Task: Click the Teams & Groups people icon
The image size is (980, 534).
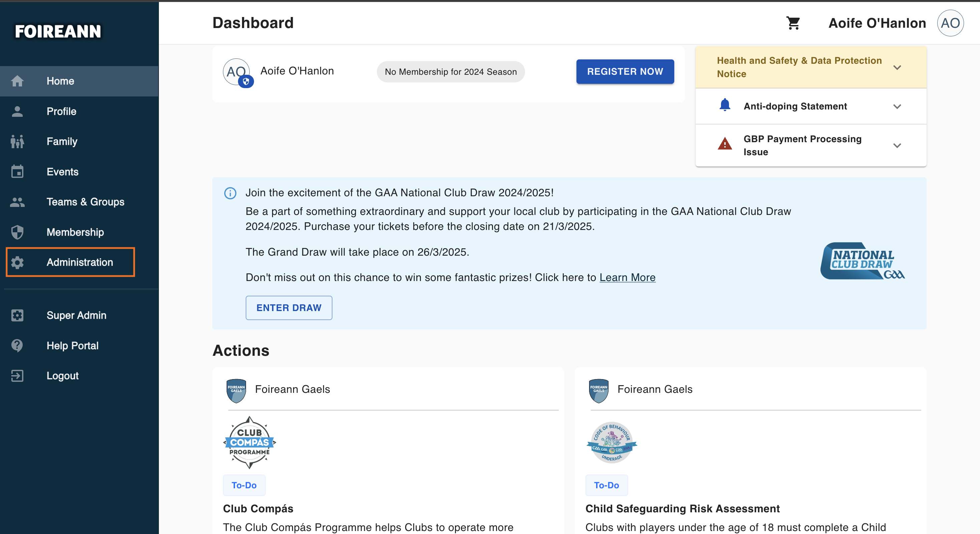Action: point(17,202)
